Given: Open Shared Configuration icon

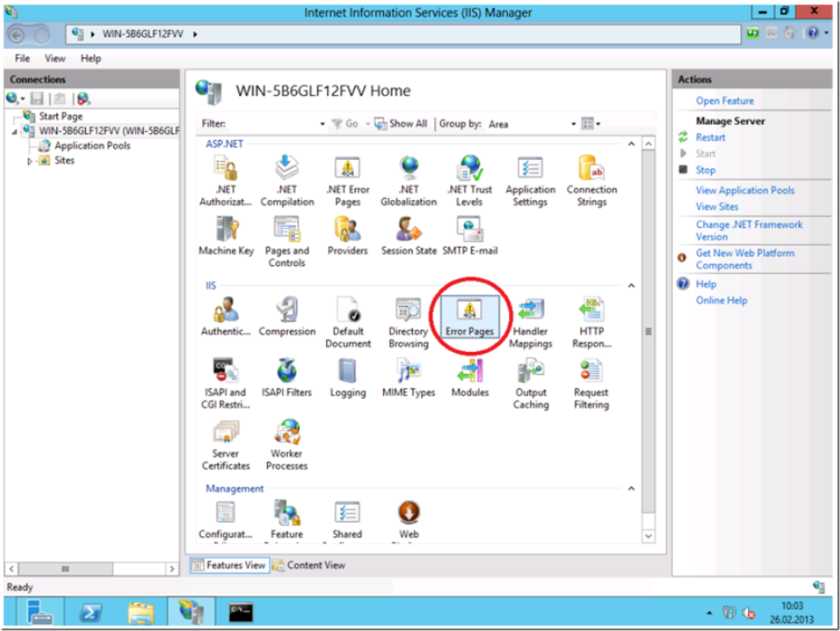Looking at the screenshot, I should pos(347,520).
